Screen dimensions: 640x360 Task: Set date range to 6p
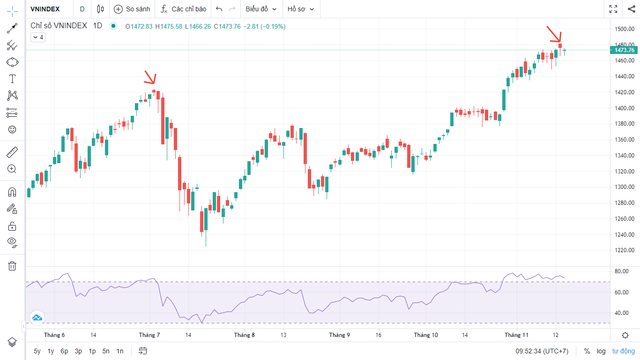64,351
